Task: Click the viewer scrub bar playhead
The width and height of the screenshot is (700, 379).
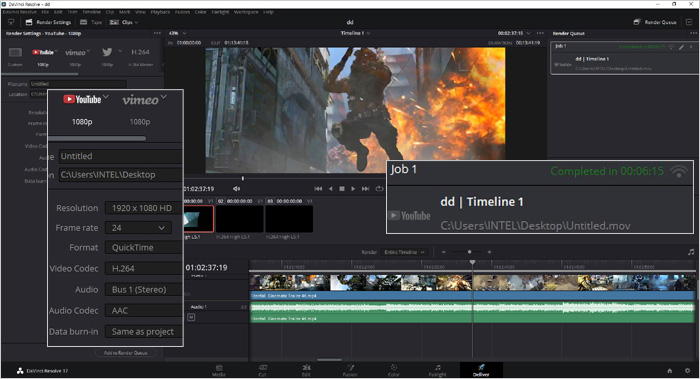Action: click(243, 178)
